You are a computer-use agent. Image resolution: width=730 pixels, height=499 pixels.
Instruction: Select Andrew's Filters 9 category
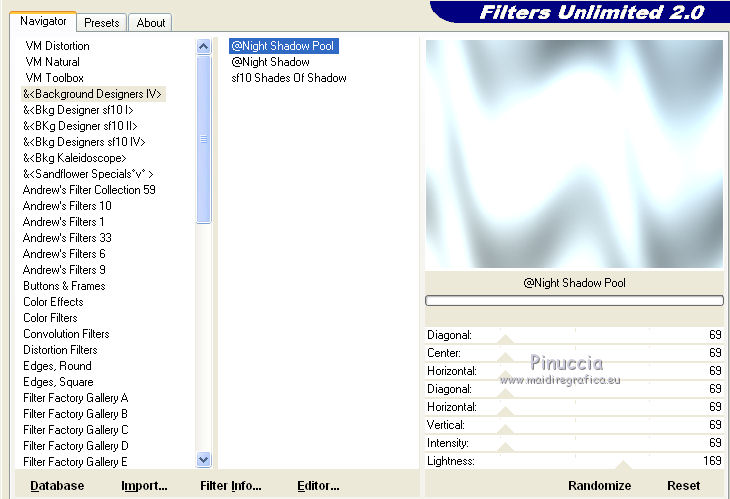point(64,270)
